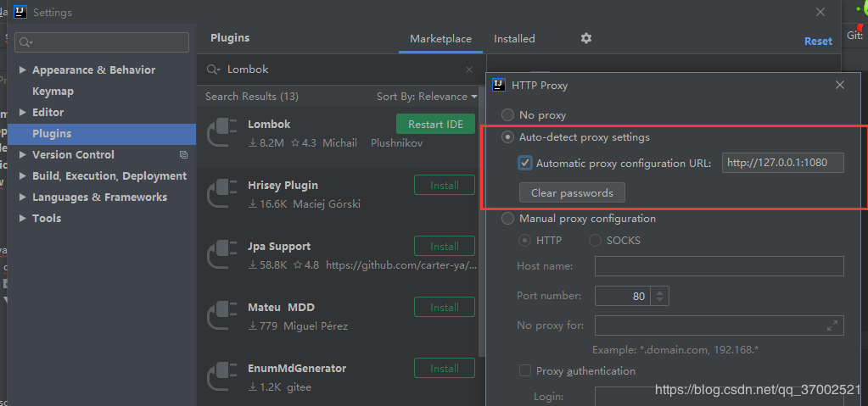Click the Jpa Support plugin icon
The image size is (868, 406).
(222, 255)
